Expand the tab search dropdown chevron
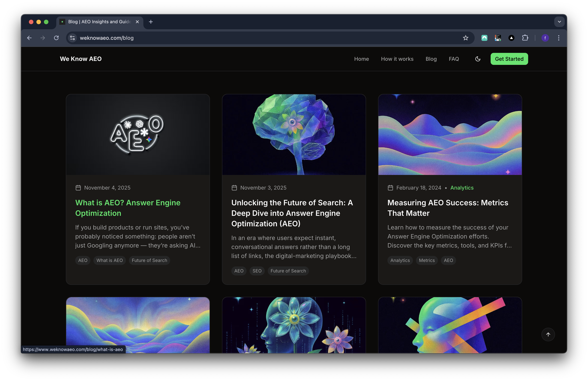 click(559, 22)
